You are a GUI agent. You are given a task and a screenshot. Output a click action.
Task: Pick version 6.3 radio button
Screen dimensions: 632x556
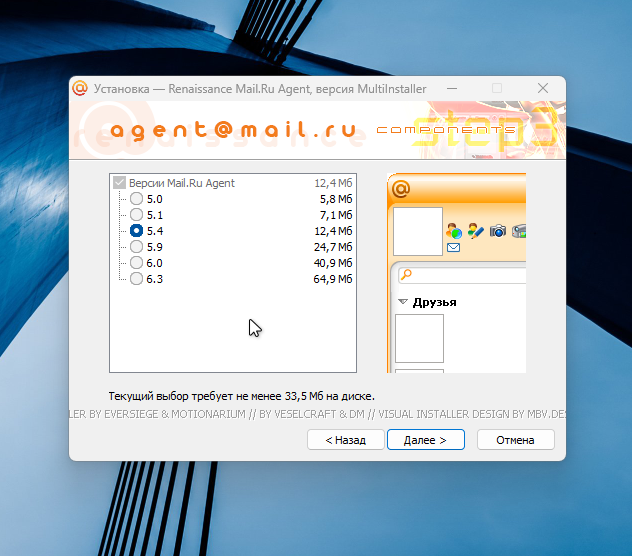coord(136,279)
